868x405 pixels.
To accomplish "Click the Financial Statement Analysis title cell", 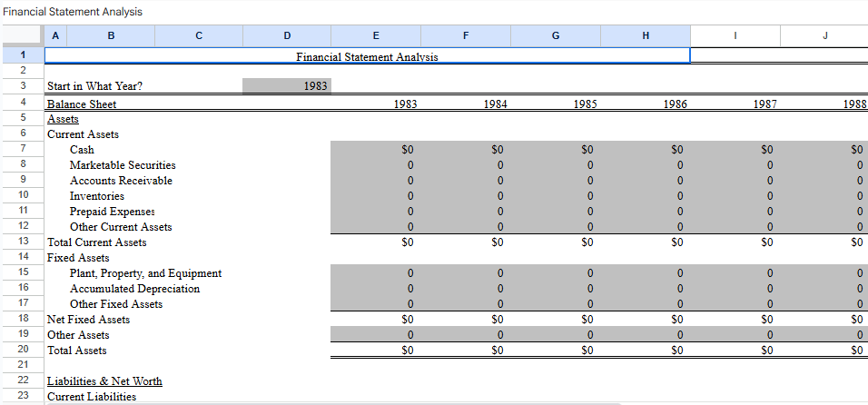I will coord(367,56).
